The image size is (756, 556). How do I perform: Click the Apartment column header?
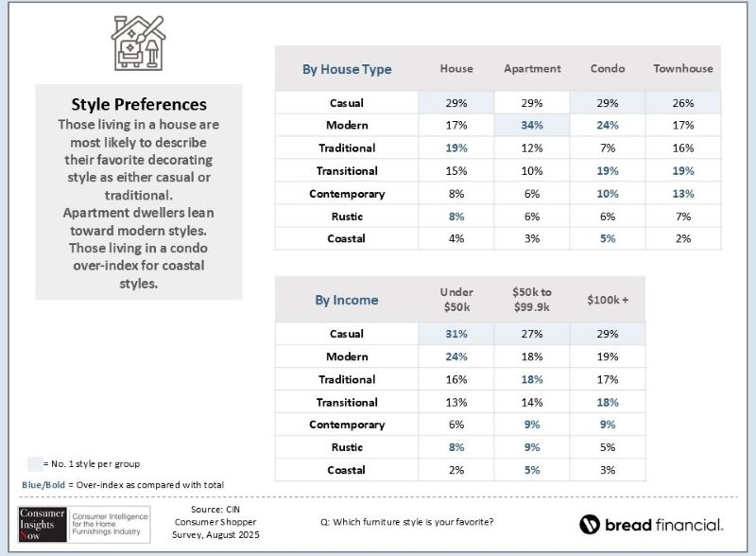(532, 69)
